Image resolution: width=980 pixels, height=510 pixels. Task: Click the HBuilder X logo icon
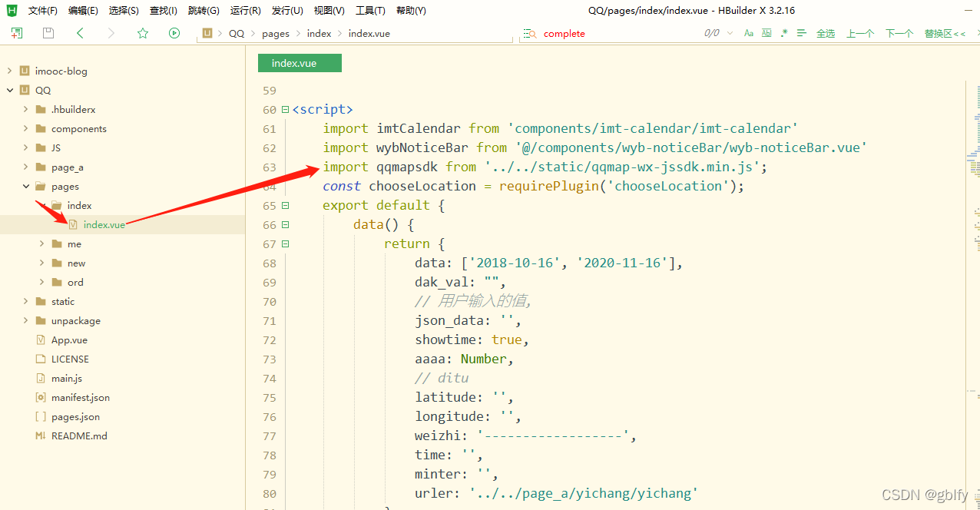tap(12, 10)
